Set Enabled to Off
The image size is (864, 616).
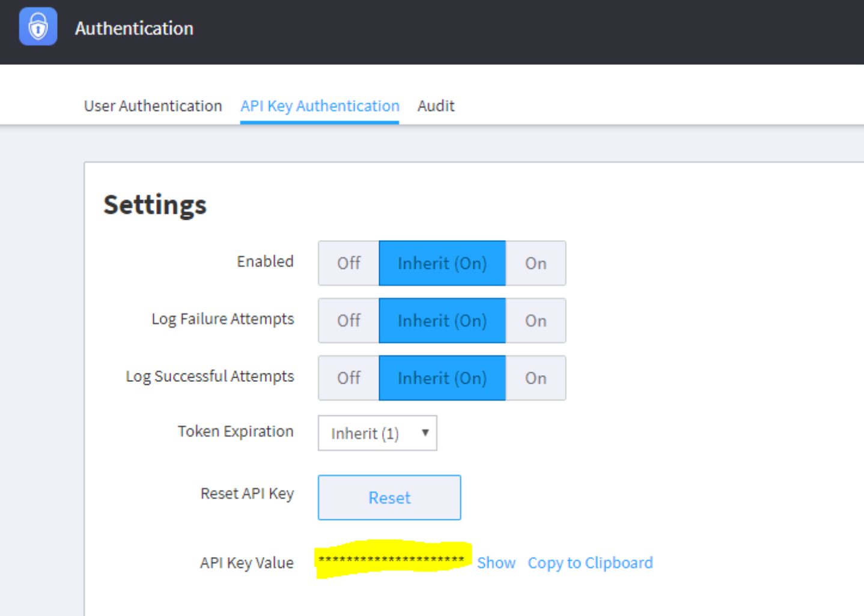(348, 264)
